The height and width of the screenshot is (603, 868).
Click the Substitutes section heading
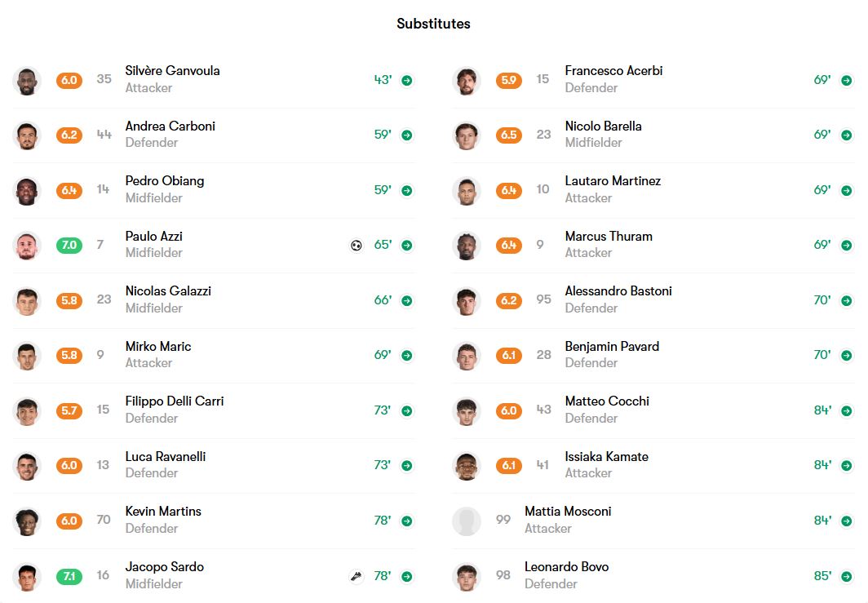[433, 24]
